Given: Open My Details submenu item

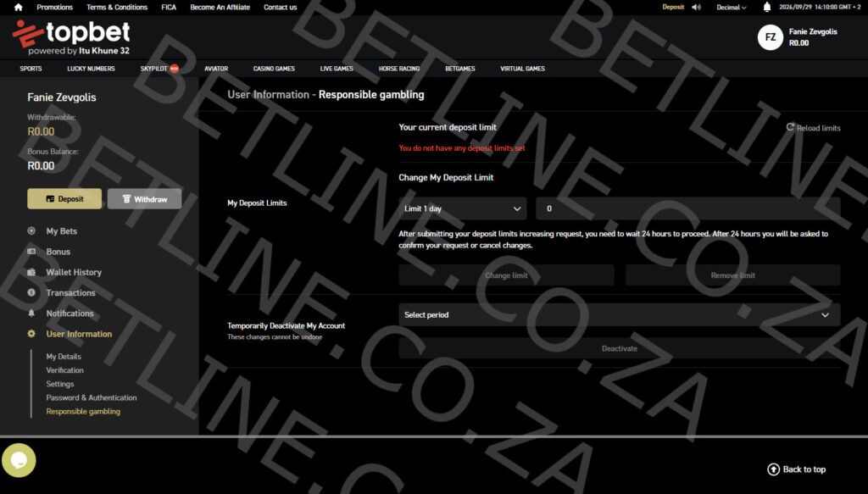Looking at the screenshot, I should tap(64, 356).
